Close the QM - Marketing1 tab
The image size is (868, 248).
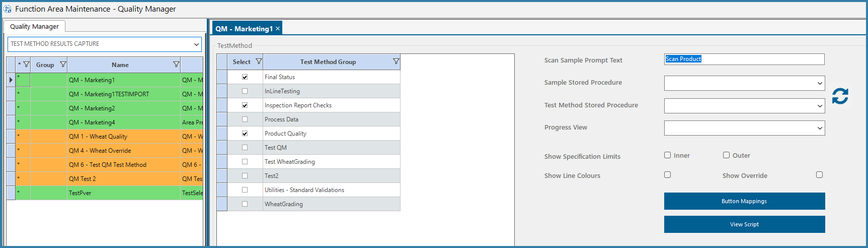click(278, 29)
